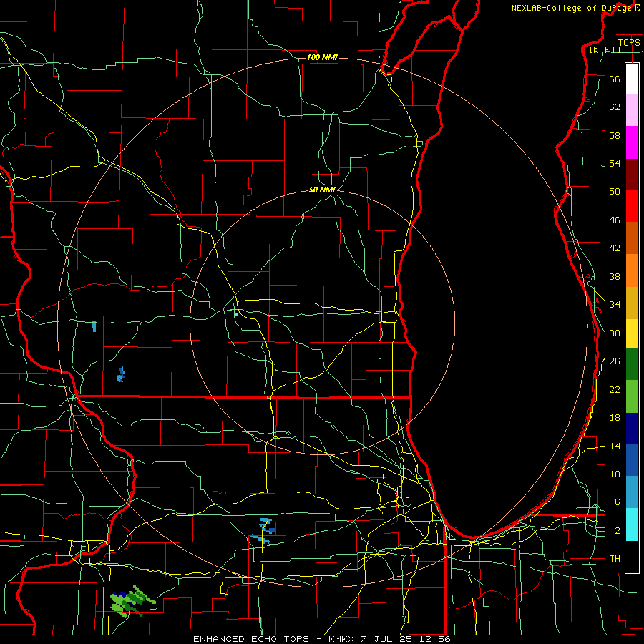Click the navy blue legend swatch
The height and width of the screenshot is (644, 644).
point(632,429)
